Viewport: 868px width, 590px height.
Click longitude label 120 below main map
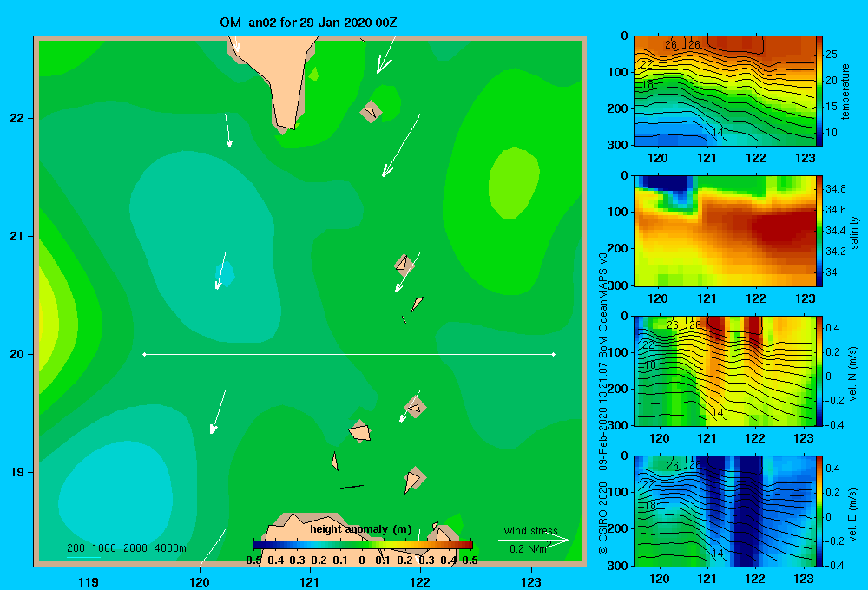[x=200, y=581]
